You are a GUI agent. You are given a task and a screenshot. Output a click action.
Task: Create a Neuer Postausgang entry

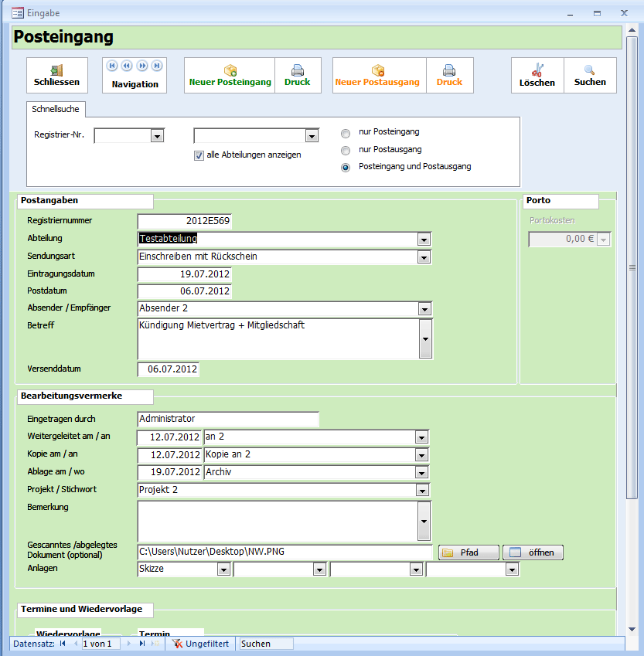point(378,75)
